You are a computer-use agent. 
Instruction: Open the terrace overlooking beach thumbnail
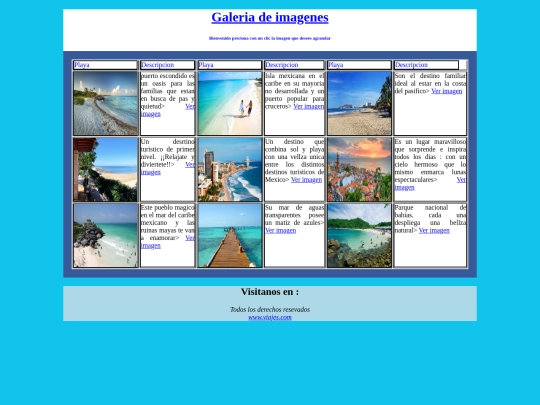click(x=105, y=169)
